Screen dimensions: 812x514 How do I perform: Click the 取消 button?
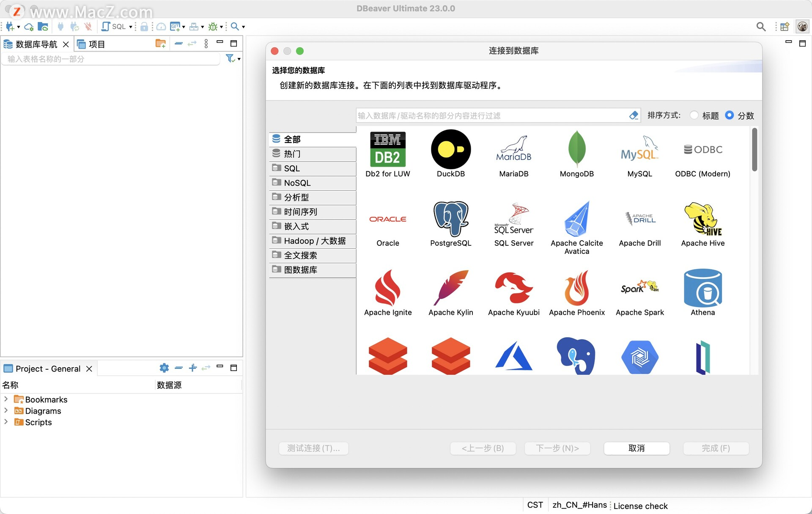coord(636,448)
